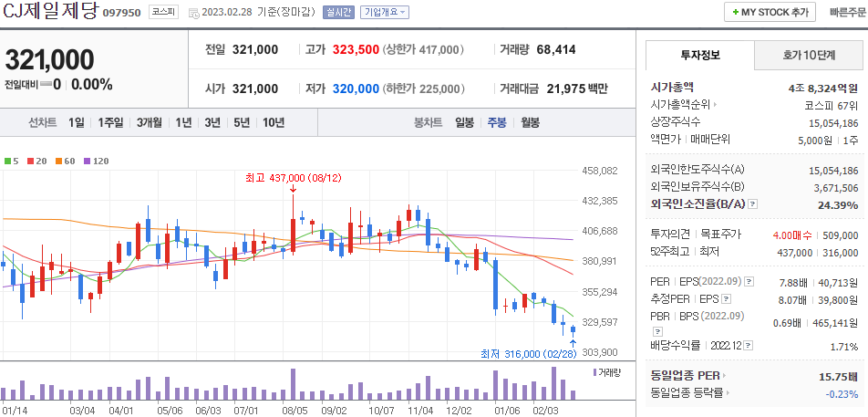Click the 거래량 legend marker in volume chart
868x417 pixels.
pos(594,372)
